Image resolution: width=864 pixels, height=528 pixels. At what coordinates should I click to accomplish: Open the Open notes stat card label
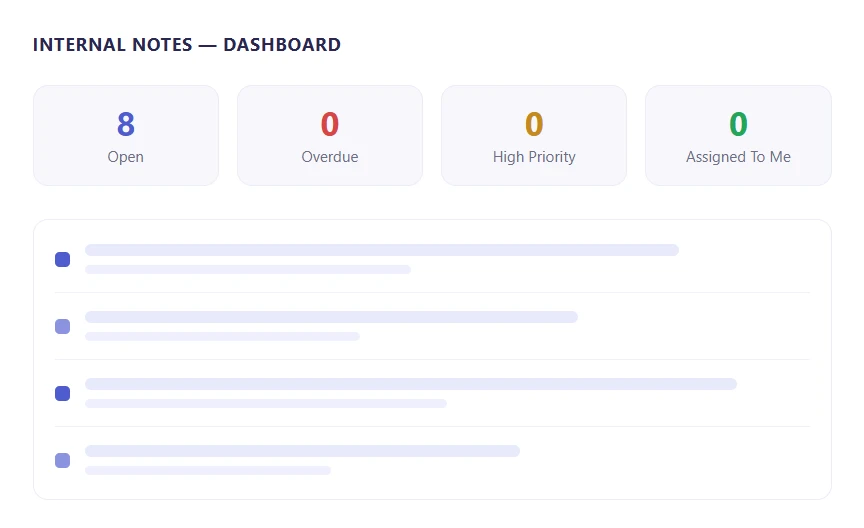pyautogui.click(x=126, y=157)
